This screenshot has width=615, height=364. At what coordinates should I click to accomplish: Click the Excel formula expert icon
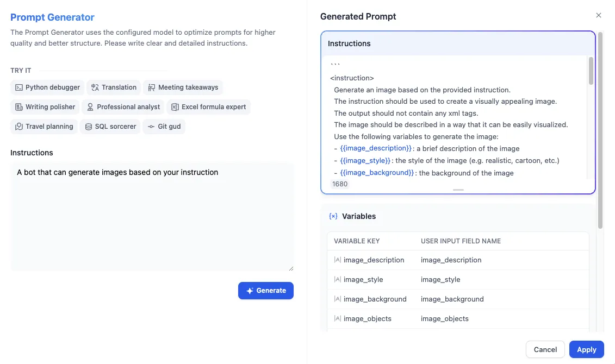click(175, 107)
